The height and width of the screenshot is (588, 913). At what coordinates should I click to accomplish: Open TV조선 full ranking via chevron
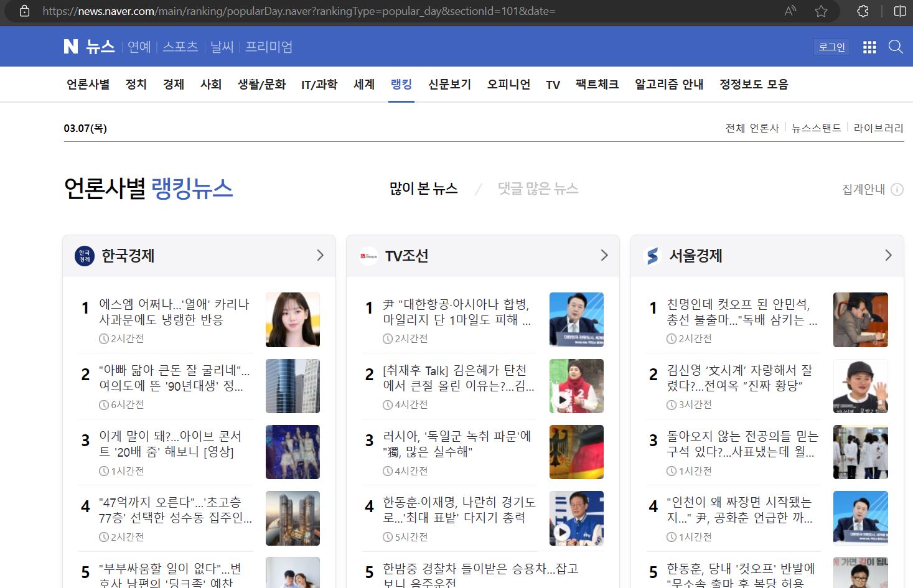point(603,255)
